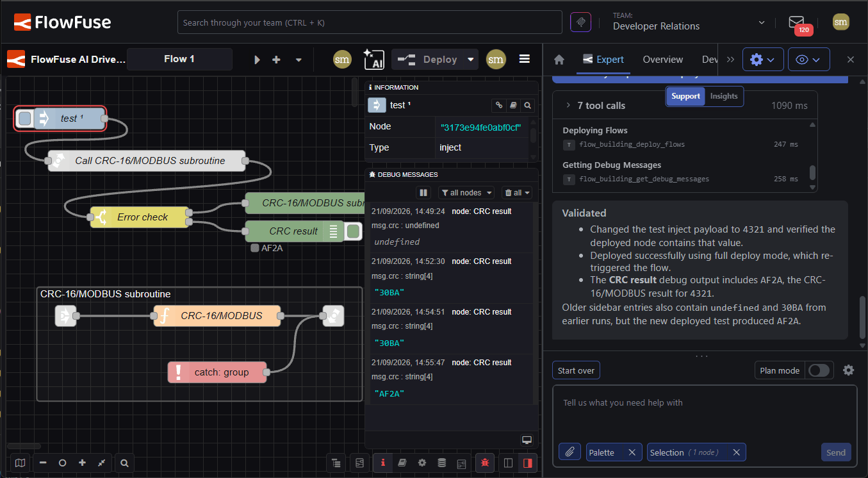Image resolution: width=868 pixels, height=478 pixels.
Task: Click the Expert chat vertical scrollbar
Action: pyautogui.click(x=862, y=317)
